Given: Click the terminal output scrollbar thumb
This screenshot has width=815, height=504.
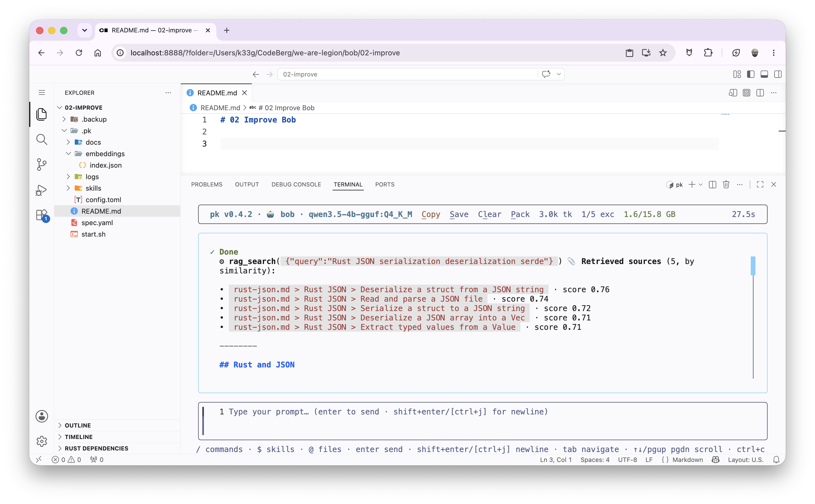Looking at the screenshot, I should click(753, 266).
